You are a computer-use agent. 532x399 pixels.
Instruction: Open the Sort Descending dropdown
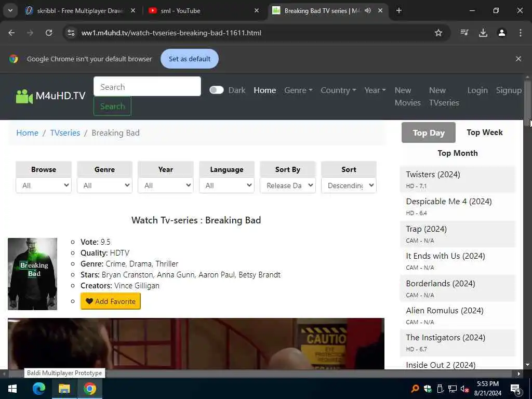(x=349, y=185)
